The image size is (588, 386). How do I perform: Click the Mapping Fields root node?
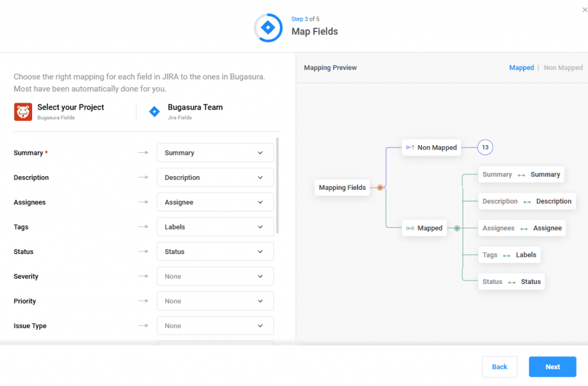(342, 188)
